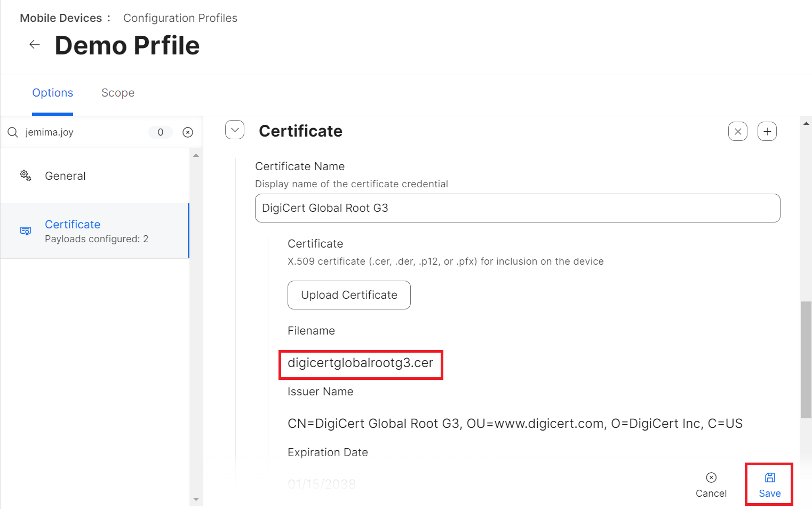
Task: Select the Certificate payload in sidebar
Action: [94, 231]
